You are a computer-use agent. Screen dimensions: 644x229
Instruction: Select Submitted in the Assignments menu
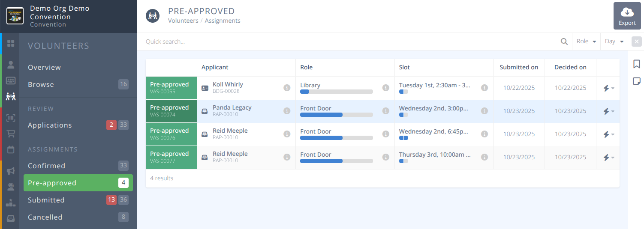coord(46,200)
